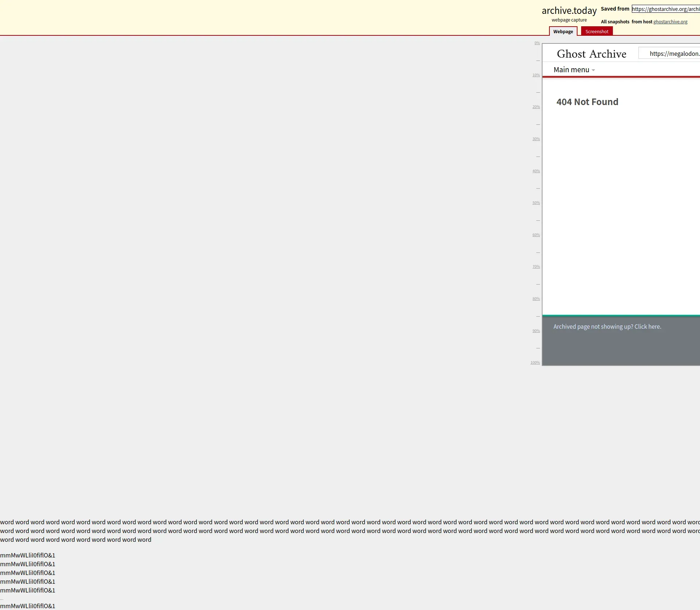This screenshot has width=700, height=610.
Task: Click the 'Archived page not showing up? Click here' link
Action: [x=607, y=327]
